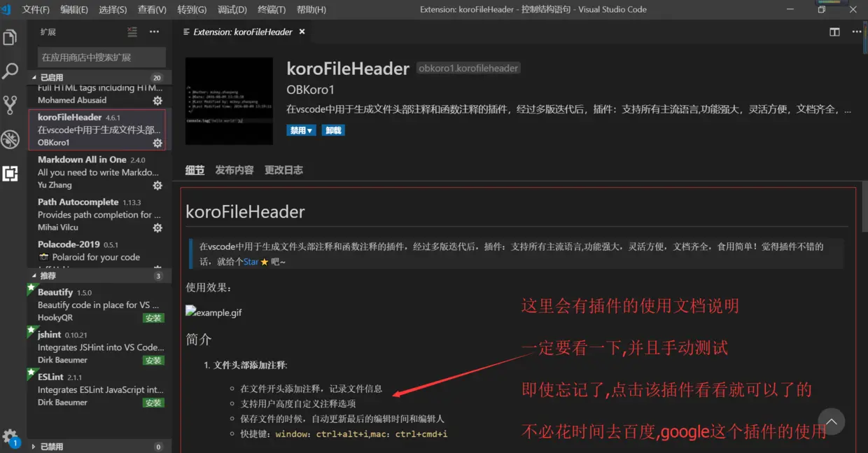Open the 禁用 dropdown arrow
868x453 pixels.
[309, 130]
